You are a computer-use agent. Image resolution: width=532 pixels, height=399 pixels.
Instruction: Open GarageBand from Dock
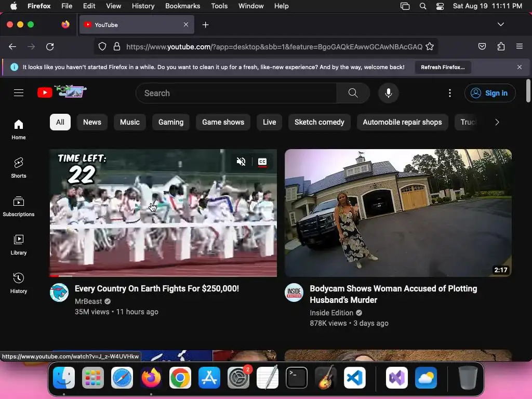pos(326,378)
